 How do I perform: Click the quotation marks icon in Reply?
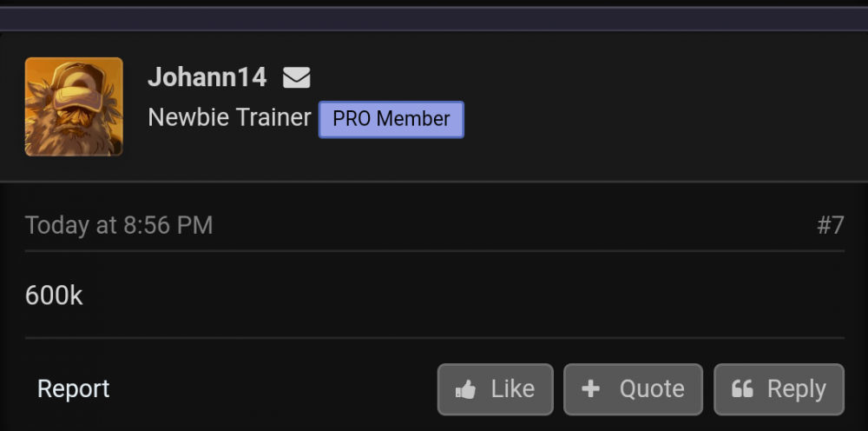(742, 389)
